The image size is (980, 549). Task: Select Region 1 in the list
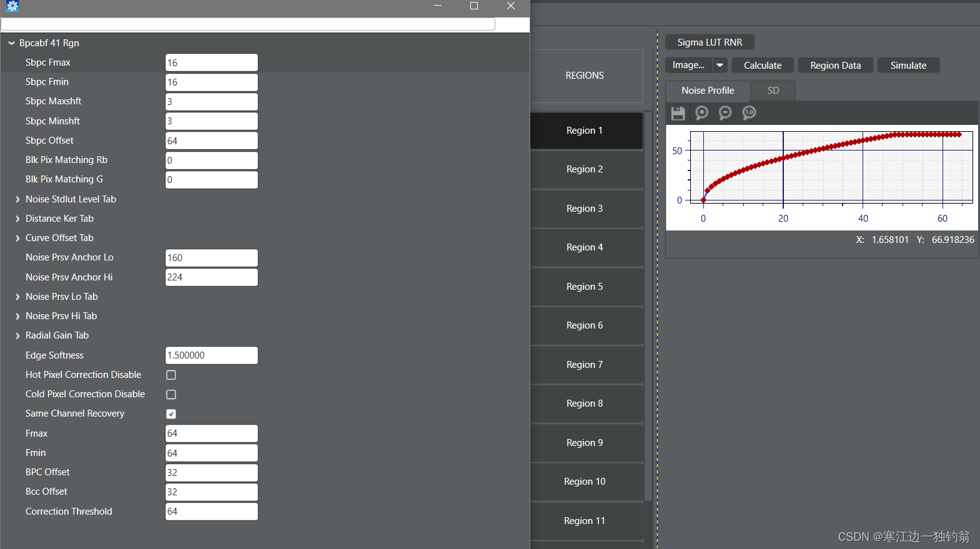click(x=586, y=131)
